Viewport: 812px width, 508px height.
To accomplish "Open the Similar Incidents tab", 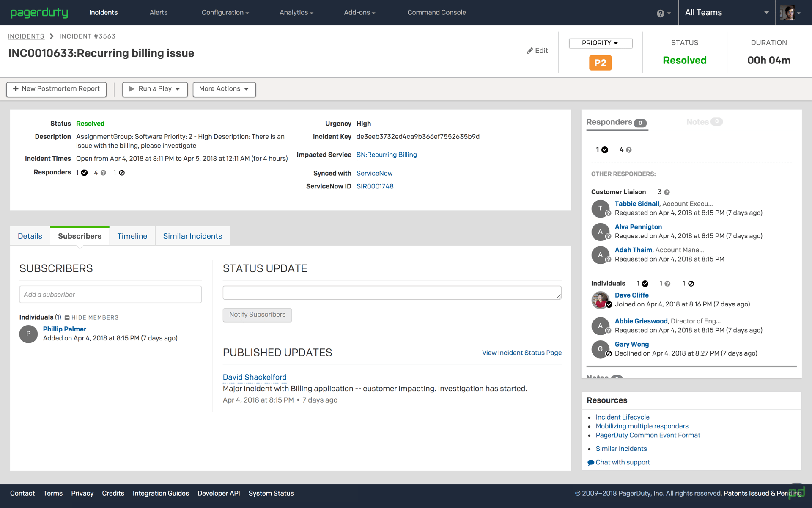I will pos(192,236).
